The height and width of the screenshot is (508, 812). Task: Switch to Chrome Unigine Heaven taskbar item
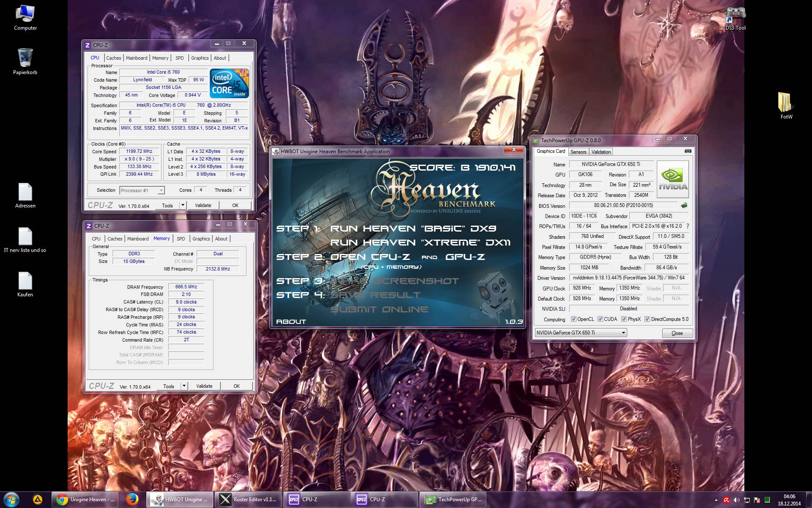(x=86, y=500)
